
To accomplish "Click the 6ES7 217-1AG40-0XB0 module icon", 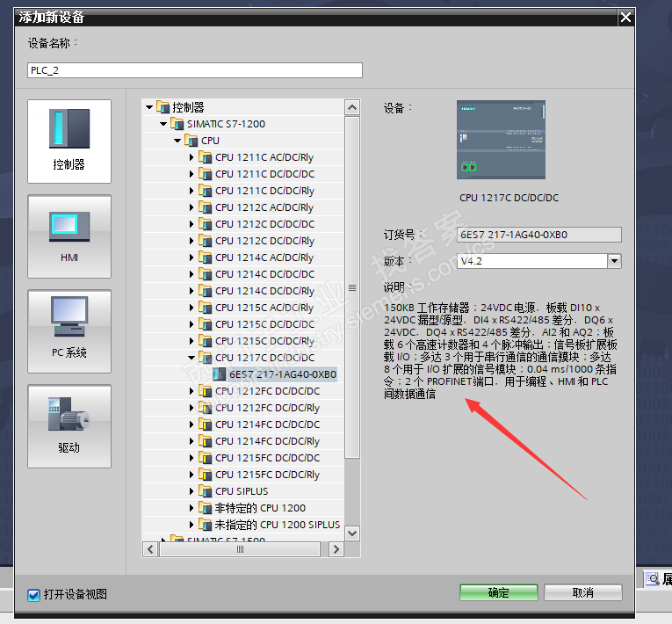I will click(220, 374).
